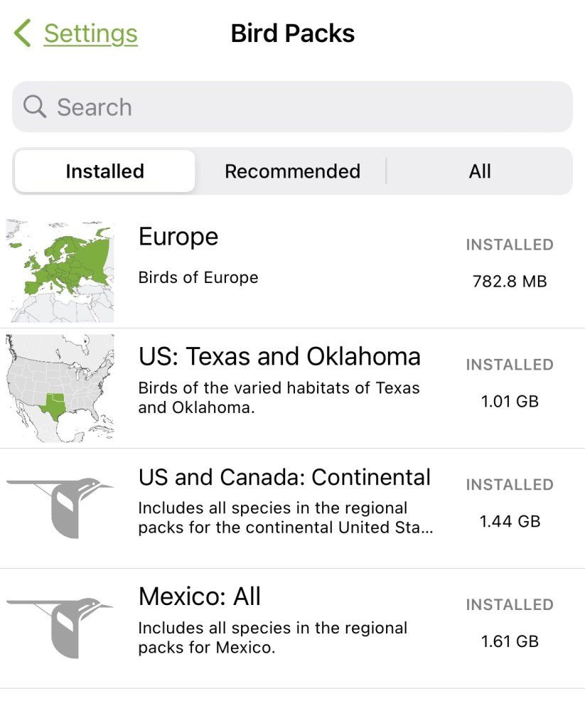Select the 'Birds of Europe' description text
Screen dimensions: 585x728
click(x=198, y=277)
